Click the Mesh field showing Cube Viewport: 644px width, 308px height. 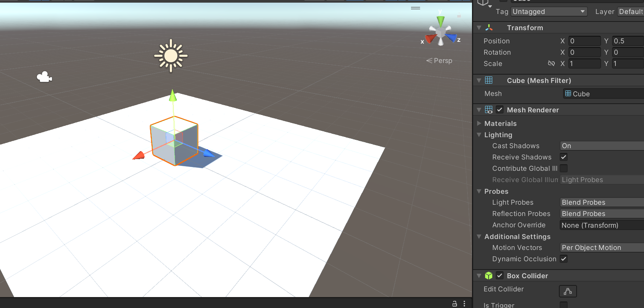point(604,93)
